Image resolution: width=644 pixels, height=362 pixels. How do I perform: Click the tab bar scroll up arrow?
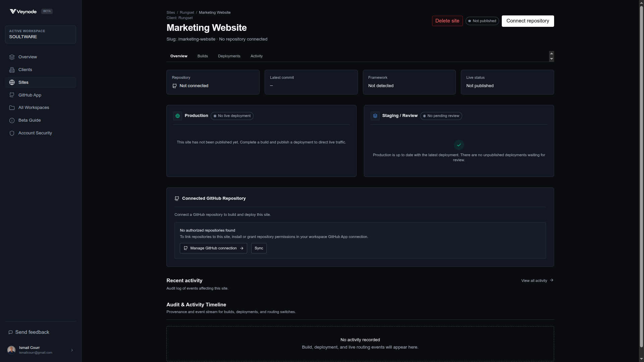tap(551, 54)
